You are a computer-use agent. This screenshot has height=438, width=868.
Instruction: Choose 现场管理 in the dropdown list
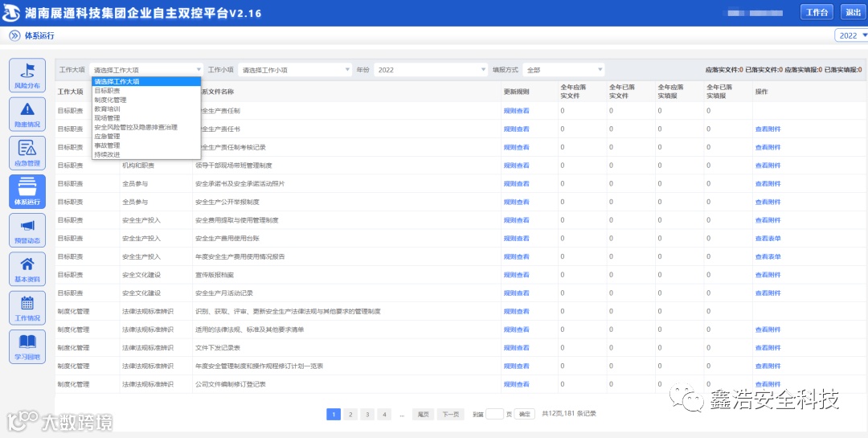(146, 118)
